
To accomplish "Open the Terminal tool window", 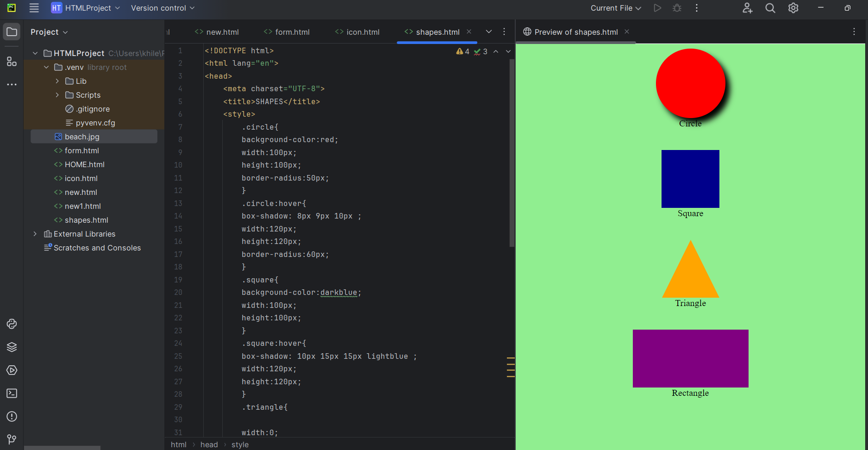I will tap(12, 394).
